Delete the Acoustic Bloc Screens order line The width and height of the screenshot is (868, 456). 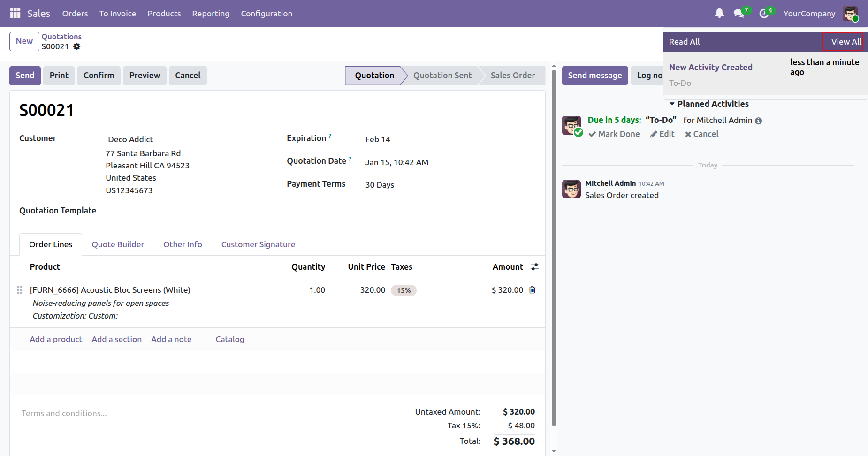pos(532,290)
